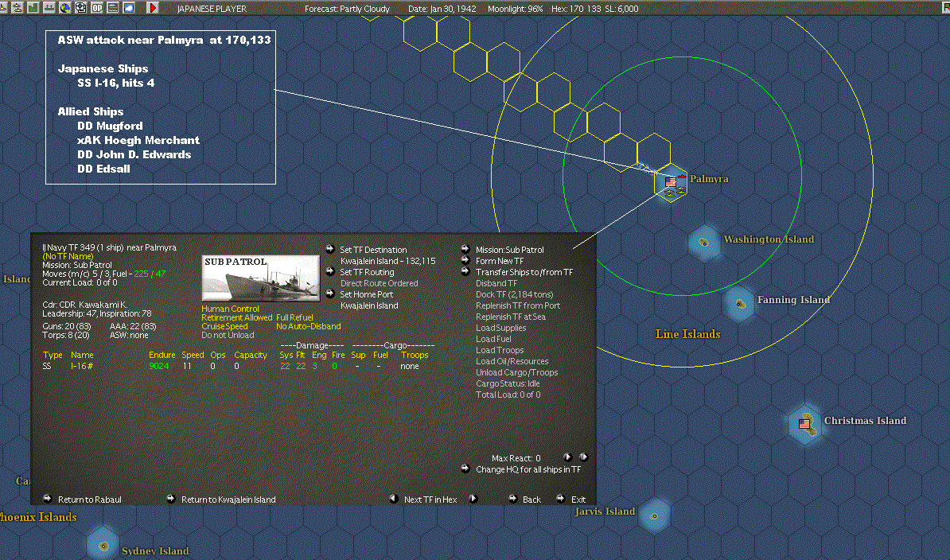Click commander CDR Kawakami K.
Screen dimensions: 950x560
coord(85,305)
